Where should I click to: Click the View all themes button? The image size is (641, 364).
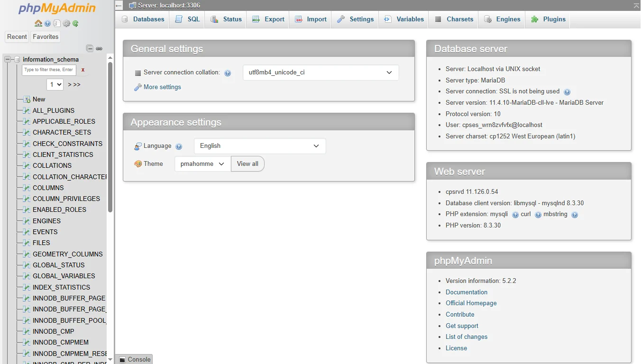(247, 164)
